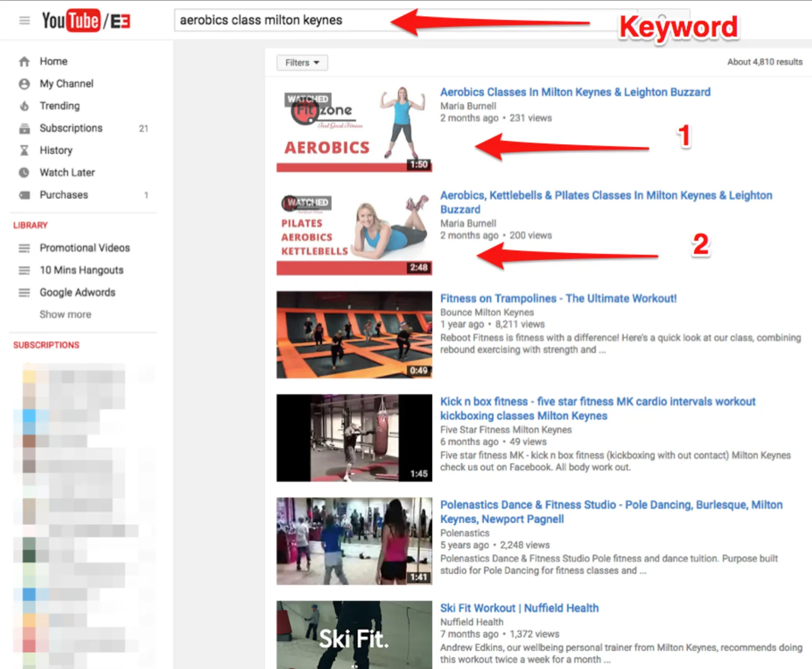Screen dimensions: 812x669
Task: Open the Promotional Videos playlist
Action: click(x=85, y=248)
